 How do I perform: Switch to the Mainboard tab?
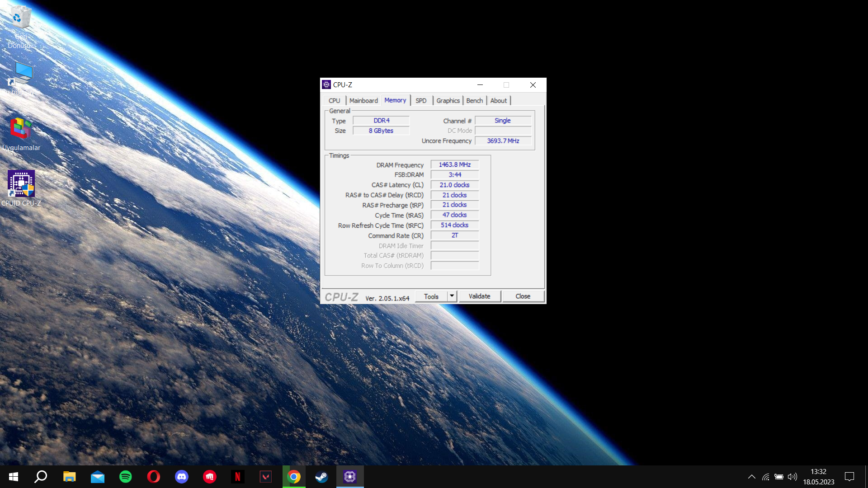point(363,101)
